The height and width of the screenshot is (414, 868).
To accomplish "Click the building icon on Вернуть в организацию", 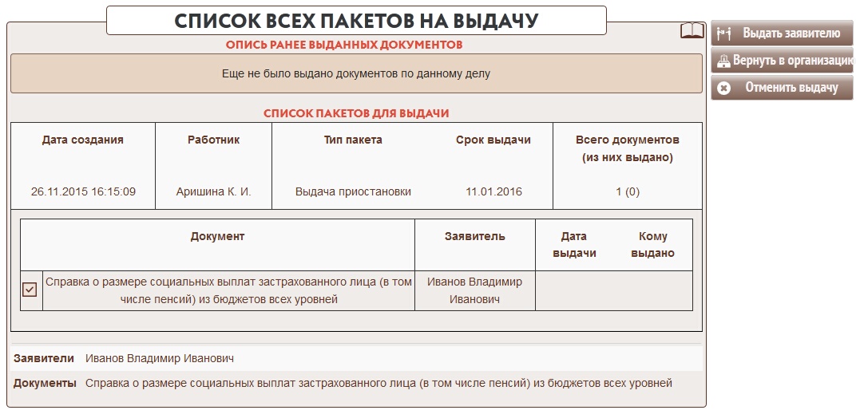I will [723, 61].
